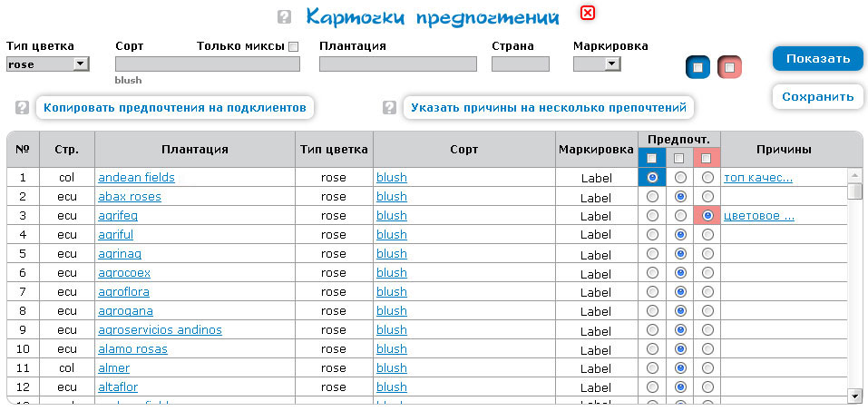Screen dimensions: 868x411
Task: Click the help icon beside the page title
Action: [x=285, y=16]
